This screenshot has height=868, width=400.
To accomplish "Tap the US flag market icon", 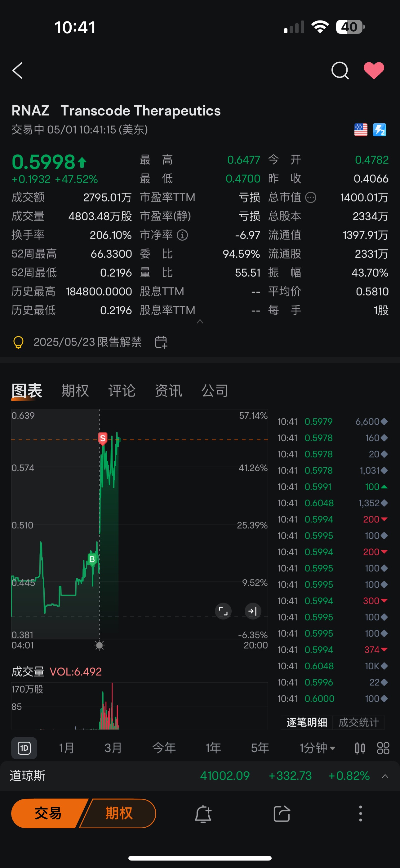I will (x=361, y=130).
